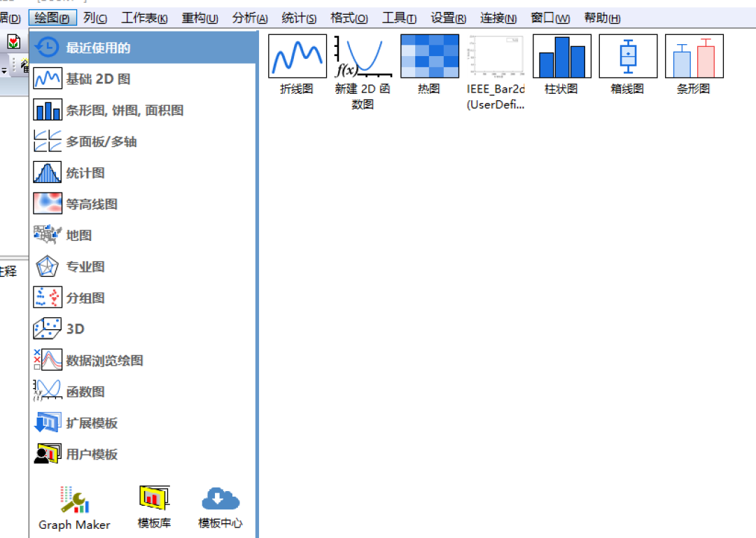Open the 格式(O) menu

(x=349, y=18)
